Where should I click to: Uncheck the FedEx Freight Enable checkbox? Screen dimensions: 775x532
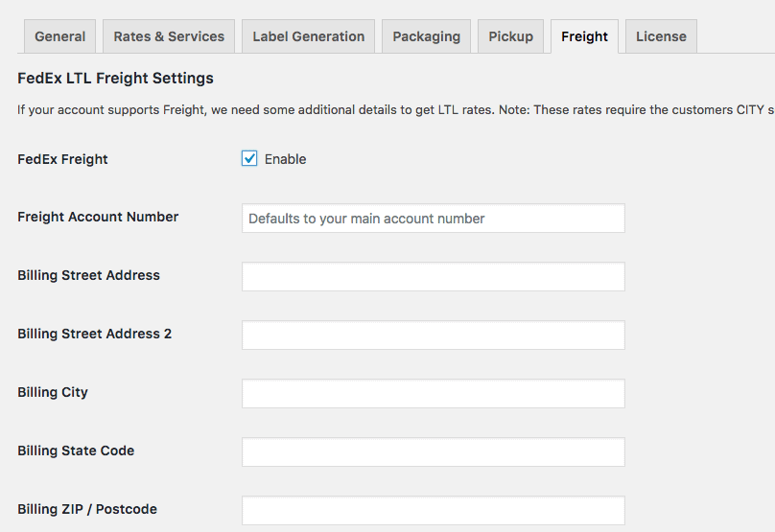249,158
